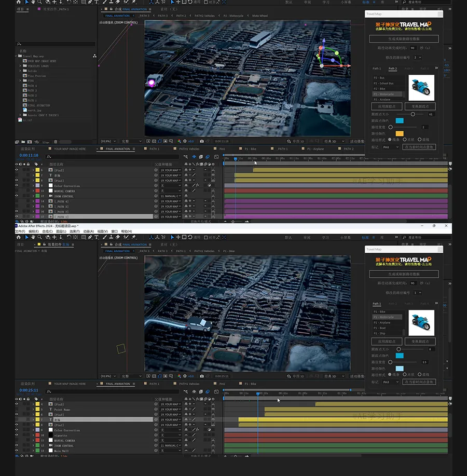Viewport: 467px width, 476px height.
Task: Click new folder icon in upper project panel
Action: tap(23, 142)
